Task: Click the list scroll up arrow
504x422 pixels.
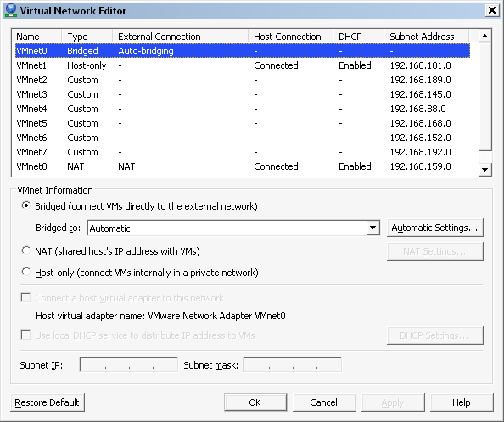Action: pos(485,36)
